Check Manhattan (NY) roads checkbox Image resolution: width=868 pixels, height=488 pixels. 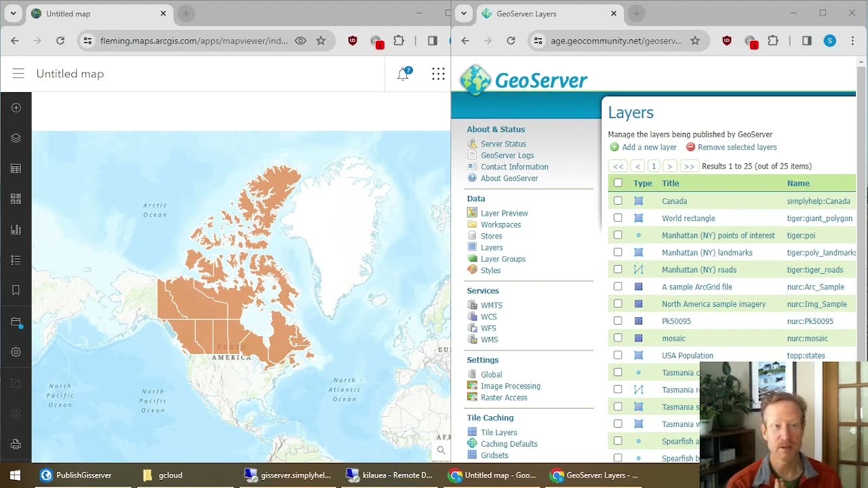coord(618,269)
